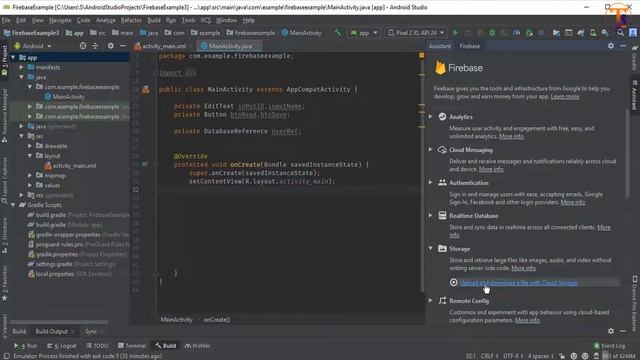This screenshot has width=640, height=360.
Task: Open the Android project view dropdown
Action: point(33,46)
